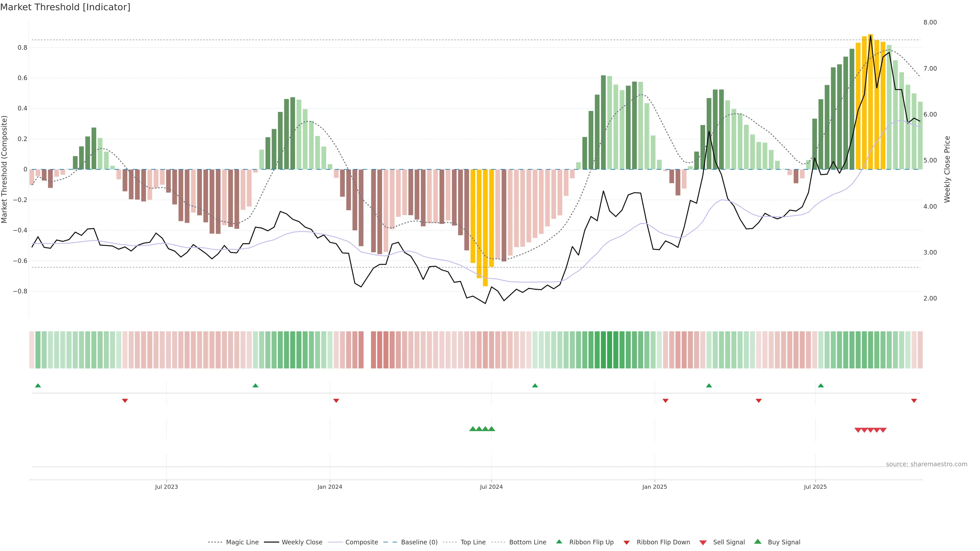Click the Buy Signal triangle icon in the legend
This screenshot has width=980, height=551.
tap(757, 542)
